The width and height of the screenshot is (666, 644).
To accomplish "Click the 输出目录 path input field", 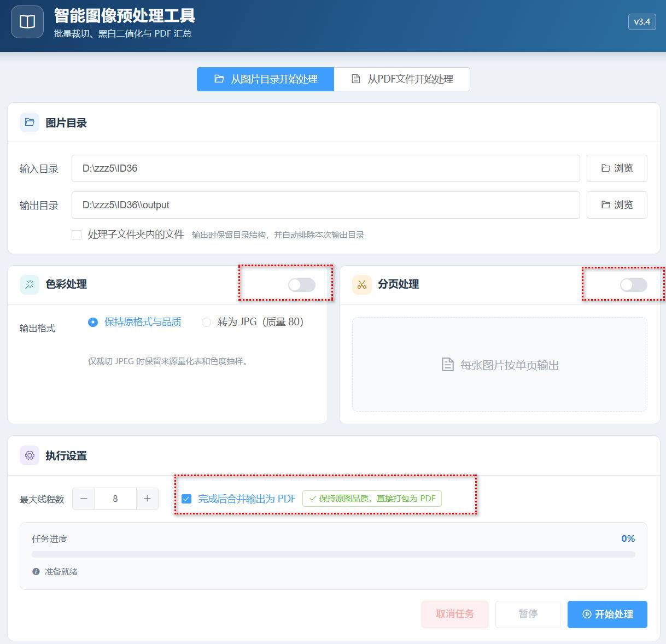I will 326,205.
